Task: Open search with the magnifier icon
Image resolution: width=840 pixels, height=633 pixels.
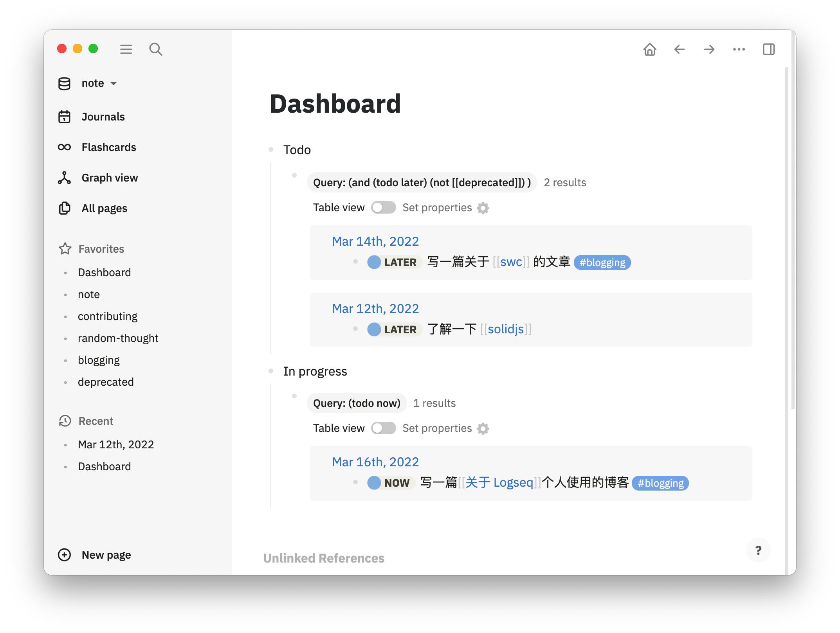Action: pyautogui.click(x=155, y=49)
